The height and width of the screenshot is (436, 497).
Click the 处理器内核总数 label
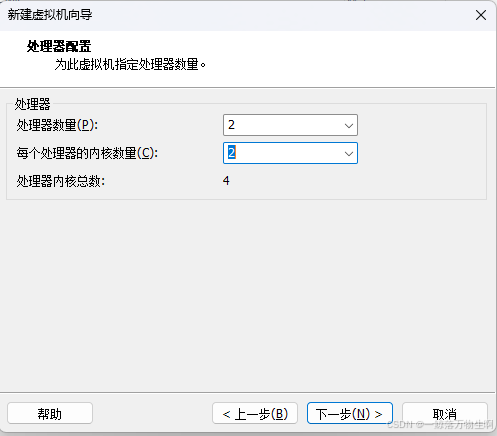click(x=61, y=181)
